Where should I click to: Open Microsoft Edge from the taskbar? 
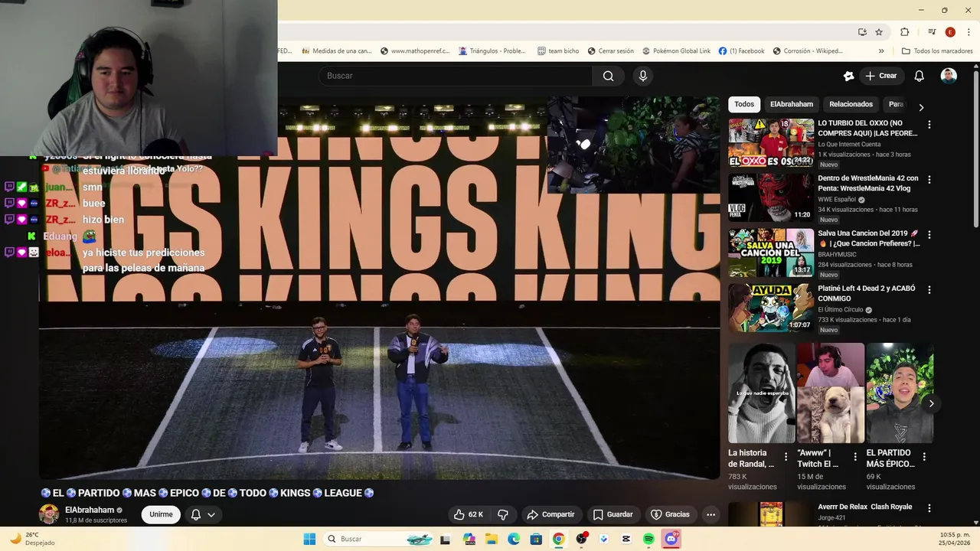click(514, 539)
